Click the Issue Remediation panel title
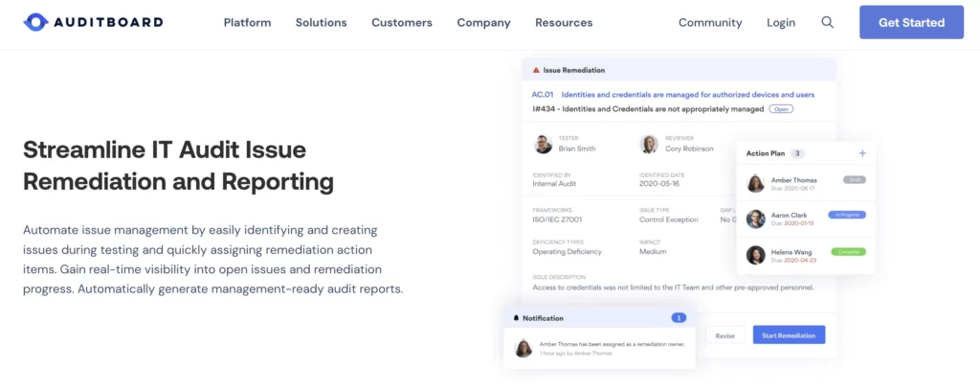The height and width of the screenshot is (390, 980). (x=574, y=70)
